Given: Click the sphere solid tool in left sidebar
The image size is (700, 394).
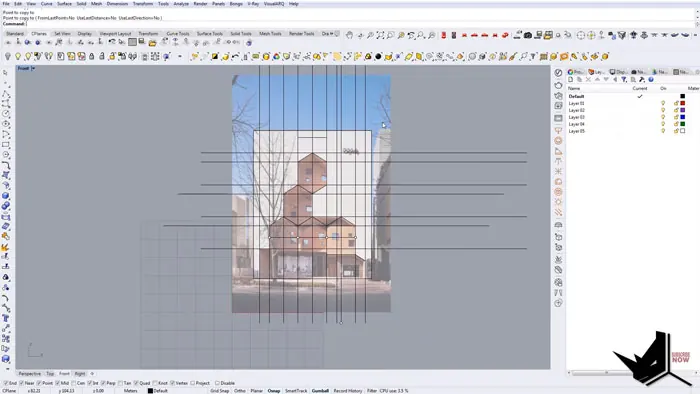Looking at the screenshot, I should pyautogui.click(x=5, y=196).
